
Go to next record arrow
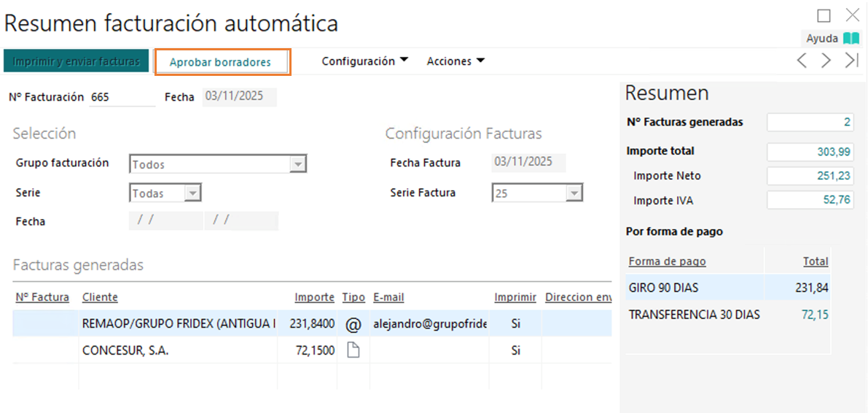[826, 61]
